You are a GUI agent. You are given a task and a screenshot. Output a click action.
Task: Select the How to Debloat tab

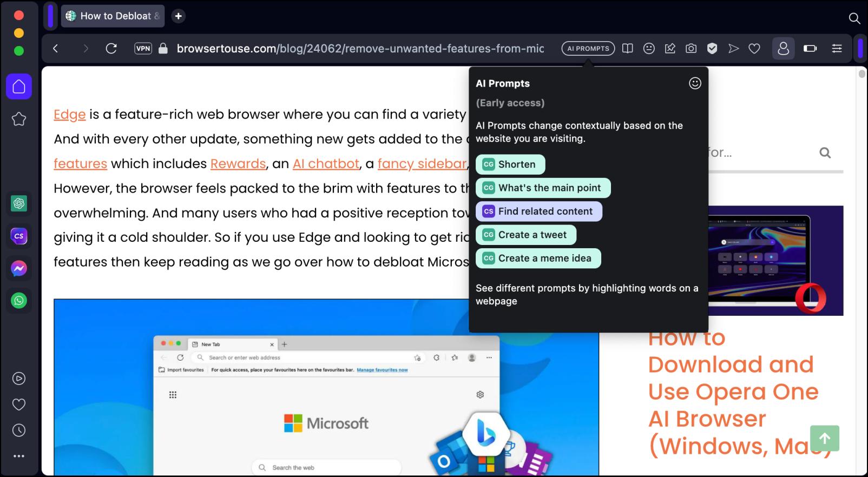pyautogui.click(x=113, y=16)
